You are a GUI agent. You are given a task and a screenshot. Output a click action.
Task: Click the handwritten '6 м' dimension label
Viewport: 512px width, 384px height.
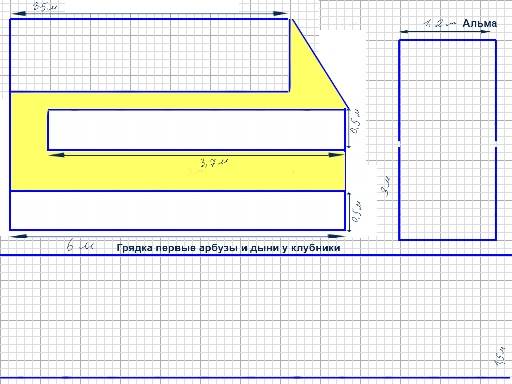80,246
